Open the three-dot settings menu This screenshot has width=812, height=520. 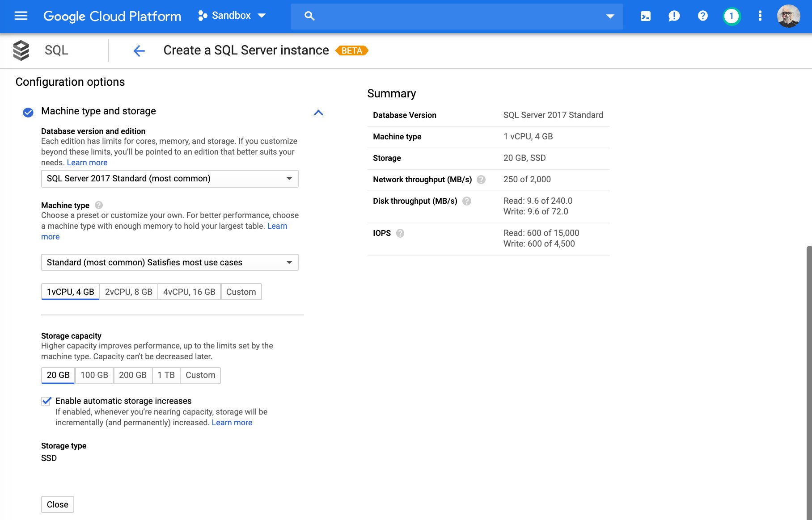coord(760,16)
